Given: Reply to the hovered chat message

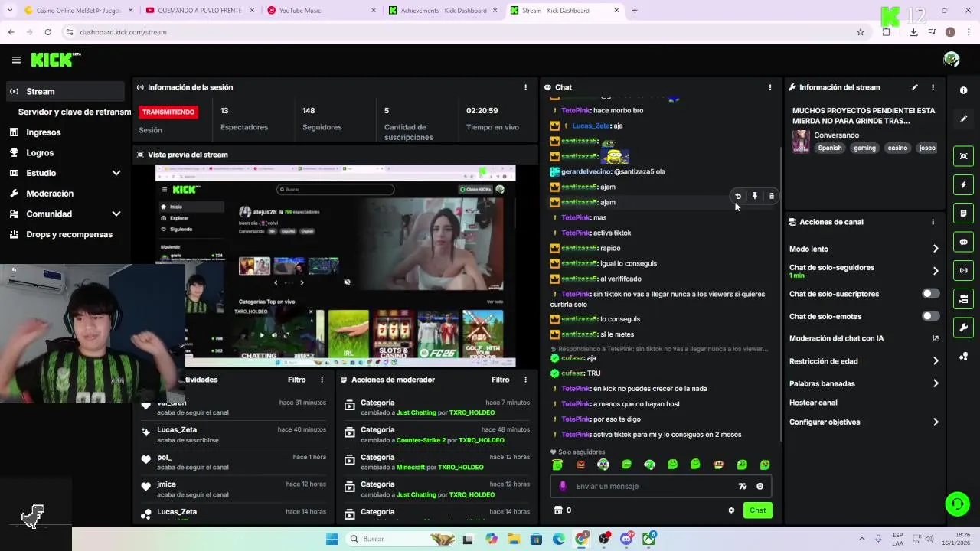Looking at the screenshot, I should (737, 196).
